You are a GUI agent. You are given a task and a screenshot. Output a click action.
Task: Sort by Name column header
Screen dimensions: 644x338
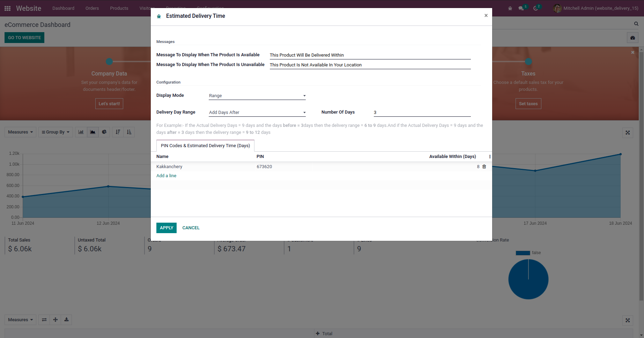162,157
